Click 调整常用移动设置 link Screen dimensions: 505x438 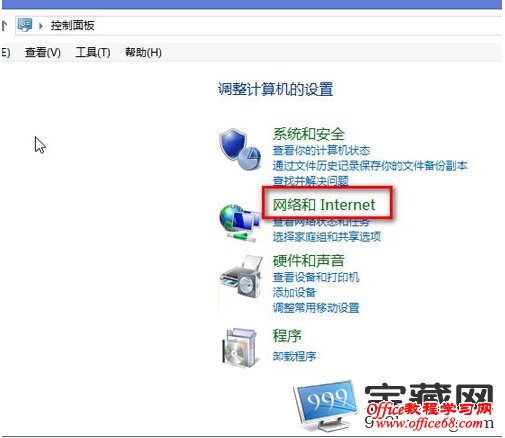(x=316, y=308)
